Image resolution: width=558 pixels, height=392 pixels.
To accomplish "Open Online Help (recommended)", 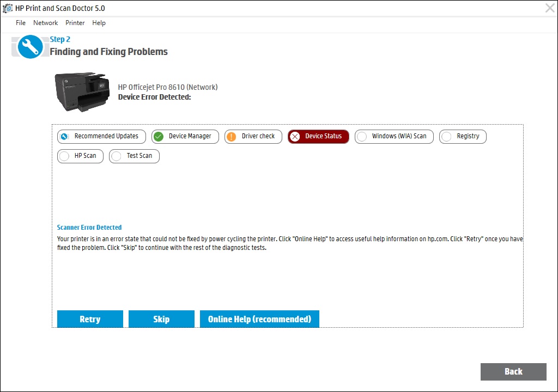I will (259, 319).
